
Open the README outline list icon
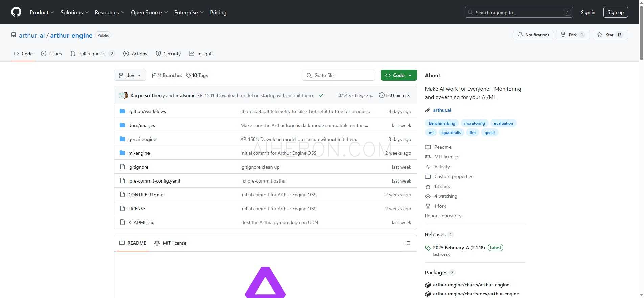(x=408, y=243)
